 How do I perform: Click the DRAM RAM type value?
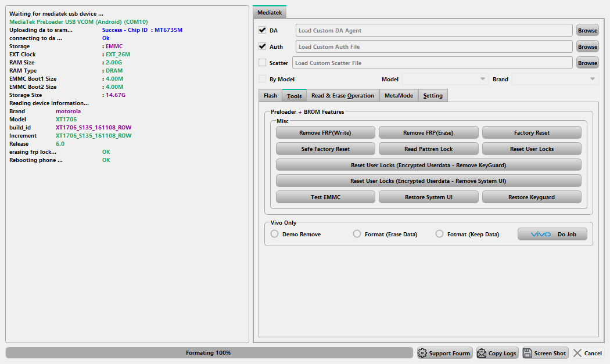point(114,71)
